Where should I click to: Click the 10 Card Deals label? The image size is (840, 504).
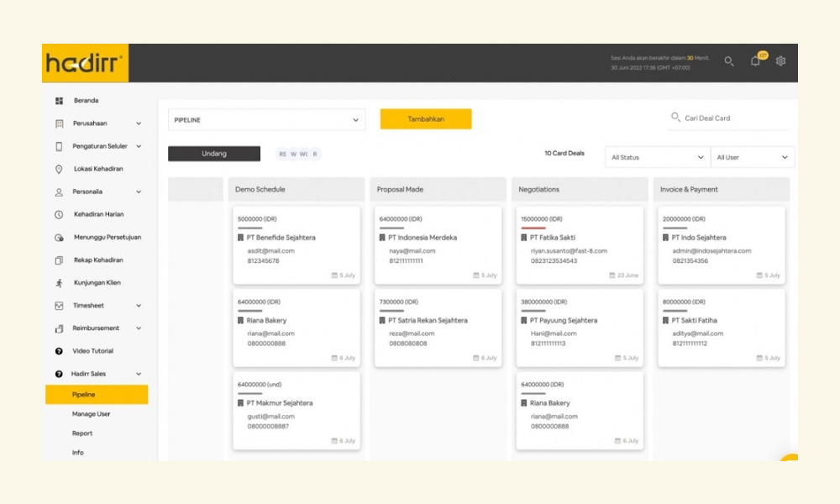(x=564, y=153)
